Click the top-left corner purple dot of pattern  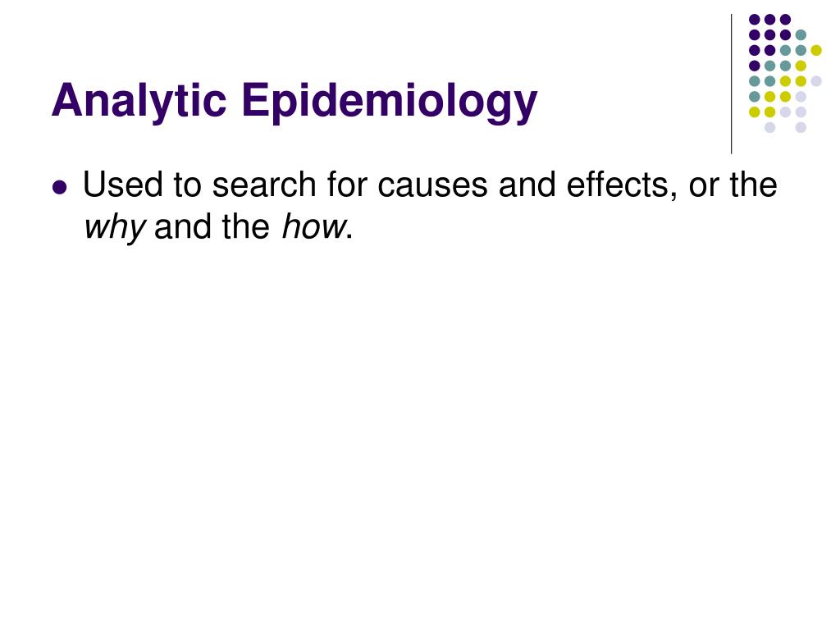(x=755, y=20)
